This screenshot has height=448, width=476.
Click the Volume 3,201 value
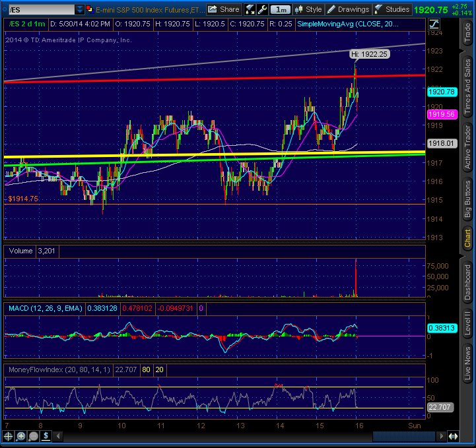[46, 251]
